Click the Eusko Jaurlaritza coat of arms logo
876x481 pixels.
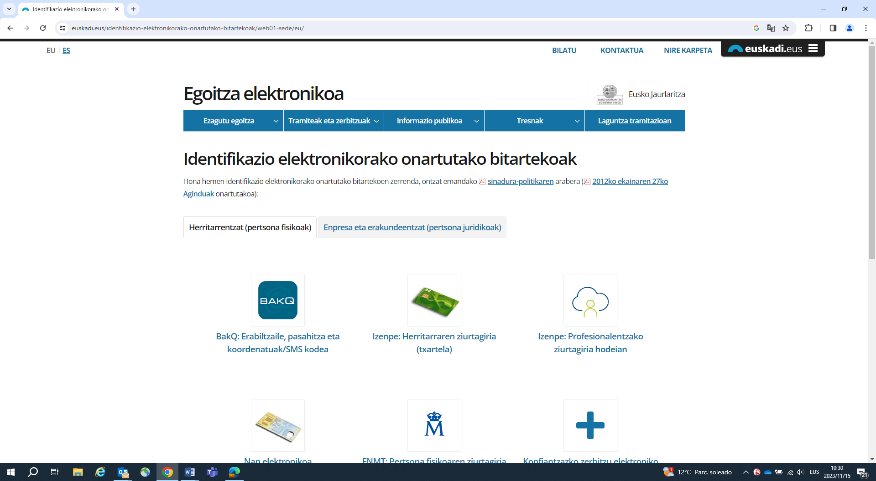(x=609, y=95)
